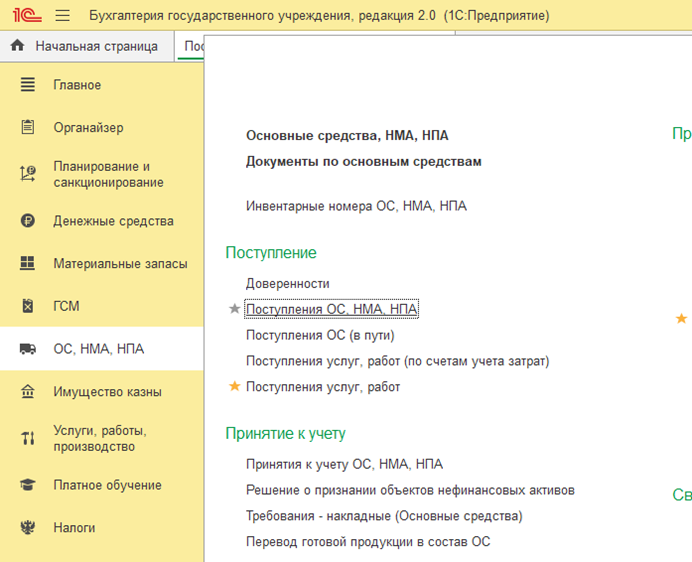Click the application title Бухгалтерия государственного учреждения
Viewport: 692px width, 562px height.
(x=319, y=15)
